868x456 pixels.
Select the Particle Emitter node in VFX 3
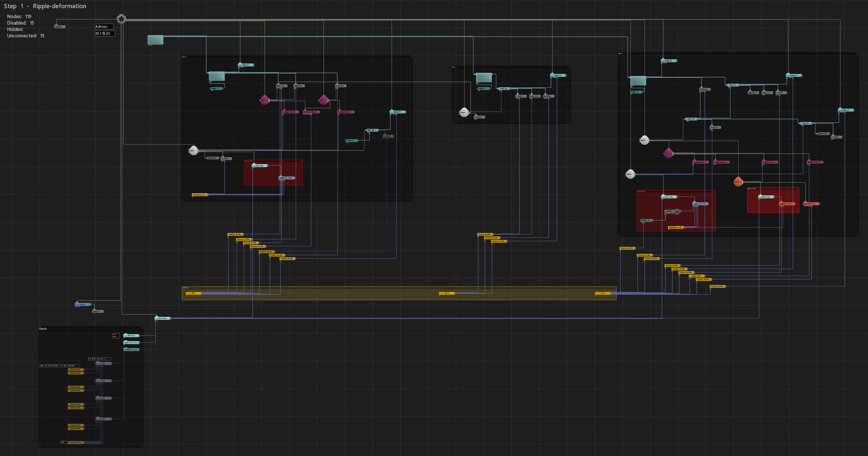tap(770, 162)
